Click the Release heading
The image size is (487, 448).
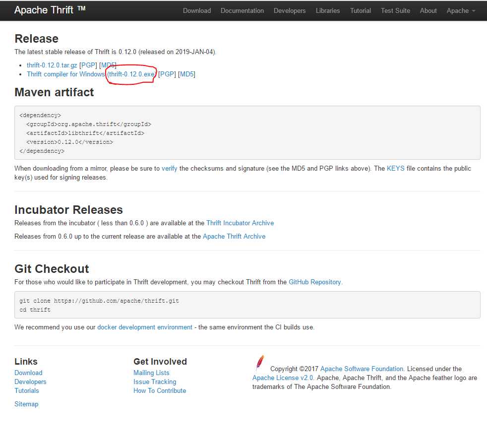pyautogui.click(x=36, y=39)
